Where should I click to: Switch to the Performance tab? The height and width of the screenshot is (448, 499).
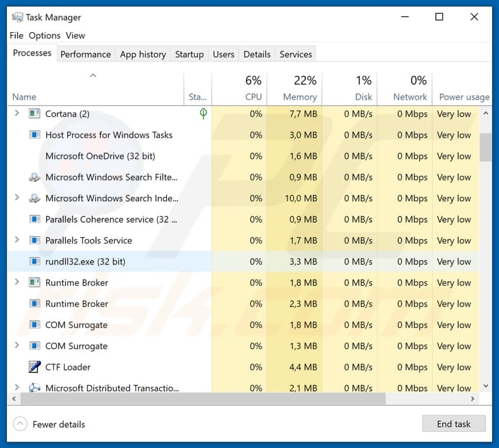[86, 54]
